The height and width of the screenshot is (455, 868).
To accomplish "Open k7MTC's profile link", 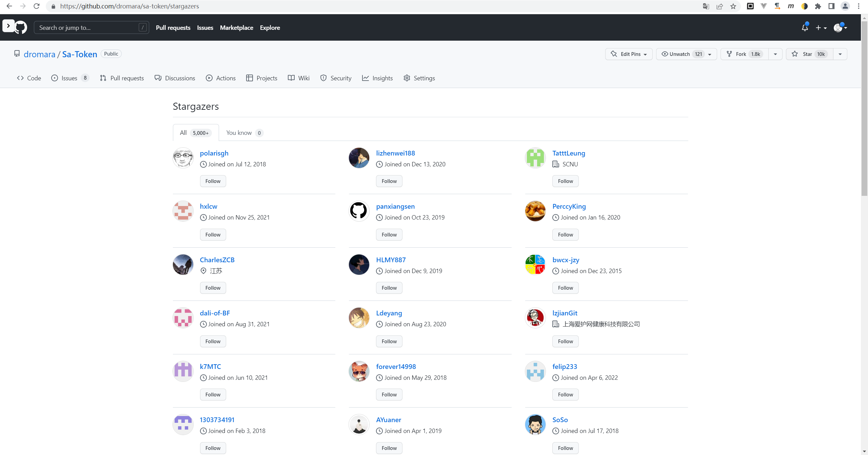I will [x=211, y=367].
